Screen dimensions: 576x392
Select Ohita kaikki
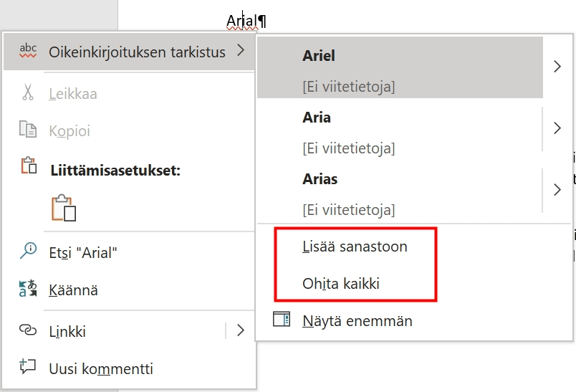click(341, 284)
